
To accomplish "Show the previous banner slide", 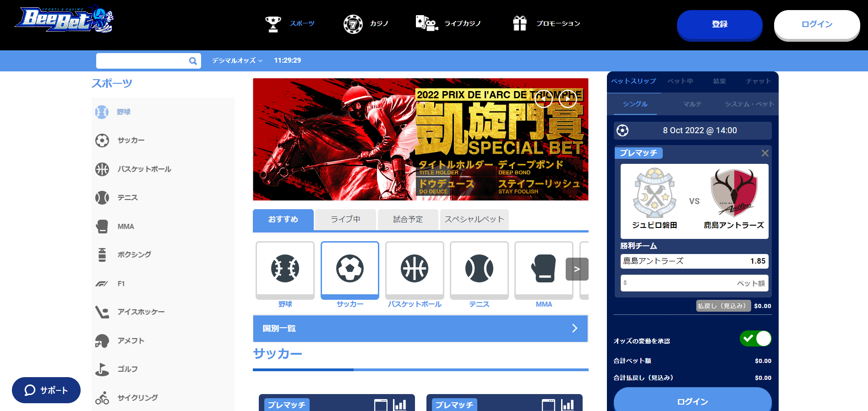I will [544, 98].
